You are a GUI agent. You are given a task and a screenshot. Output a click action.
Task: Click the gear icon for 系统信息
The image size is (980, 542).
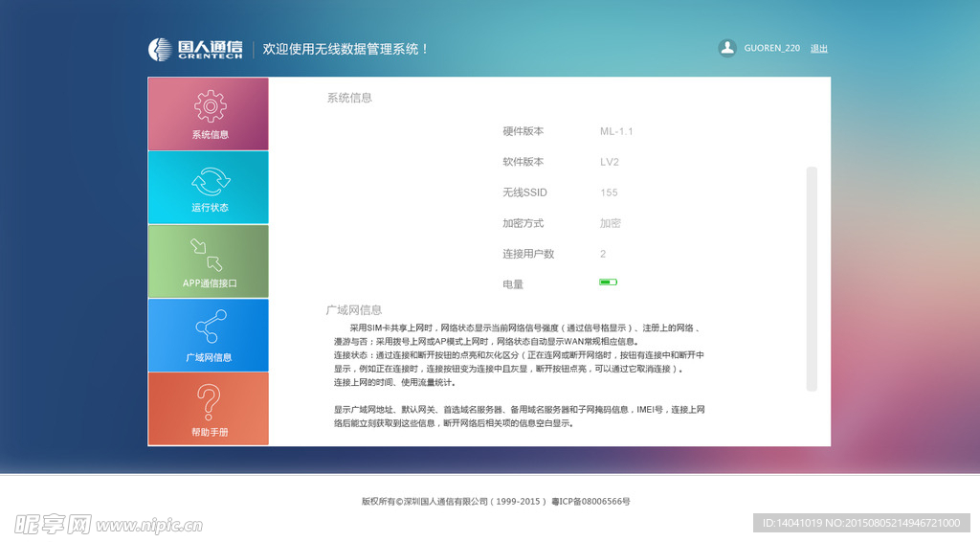point(210,105)
